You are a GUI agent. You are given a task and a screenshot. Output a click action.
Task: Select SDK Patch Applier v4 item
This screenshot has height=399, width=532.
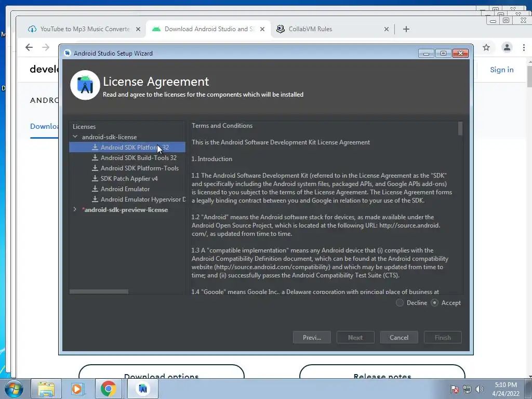[x=127, y=179]
